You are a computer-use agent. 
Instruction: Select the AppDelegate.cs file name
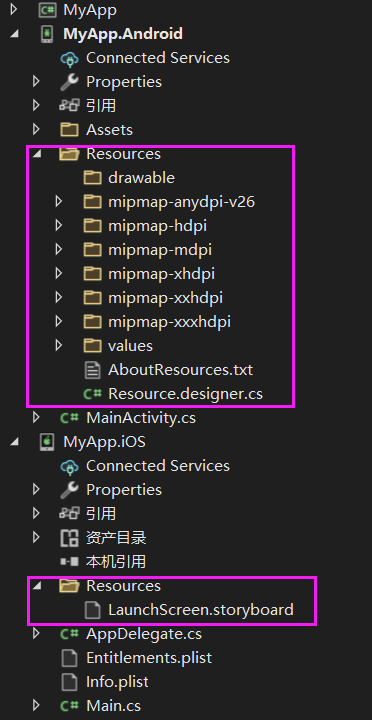(x=144, y=635)
